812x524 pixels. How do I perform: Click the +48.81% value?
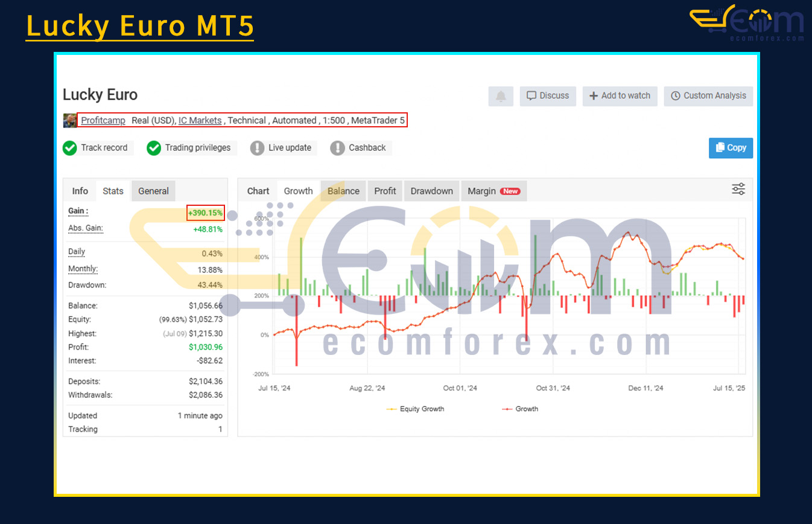coord(208,229)
